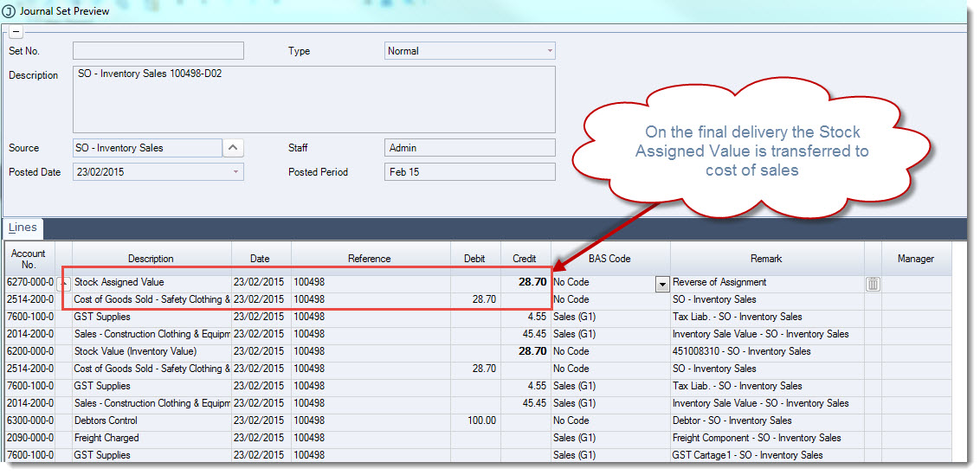Click the Reference column header
Viewport: 980px width, 475px height.
(370, 259)
